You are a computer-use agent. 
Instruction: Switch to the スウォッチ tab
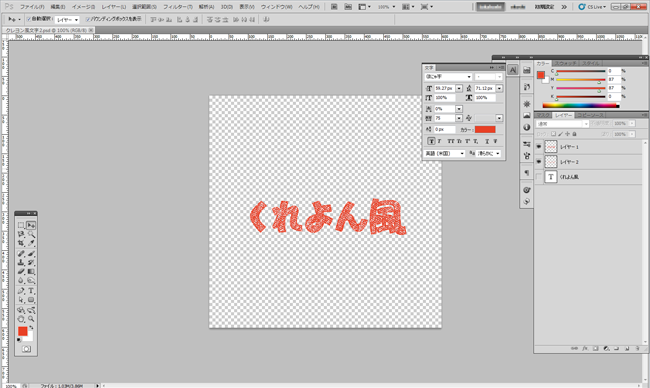[566, 63]
